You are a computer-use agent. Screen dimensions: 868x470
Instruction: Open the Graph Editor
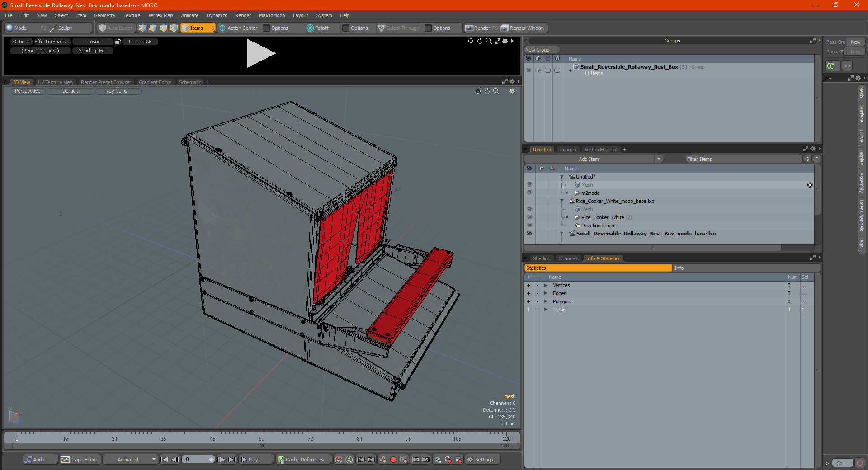(x=79, y=460)
